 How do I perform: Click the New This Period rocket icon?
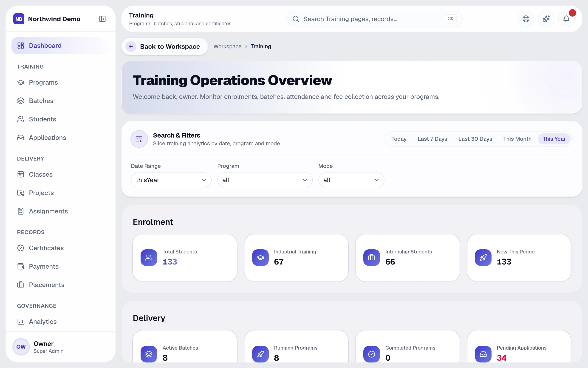pyautogui.click(x=483, y=258)
